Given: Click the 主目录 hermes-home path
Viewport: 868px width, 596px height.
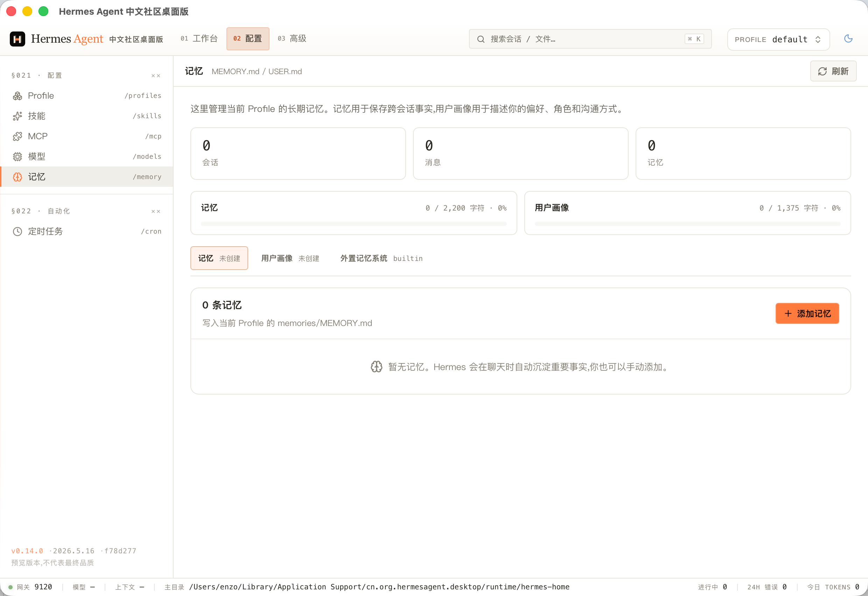Looking at the screenshot, I should point(367,587).
